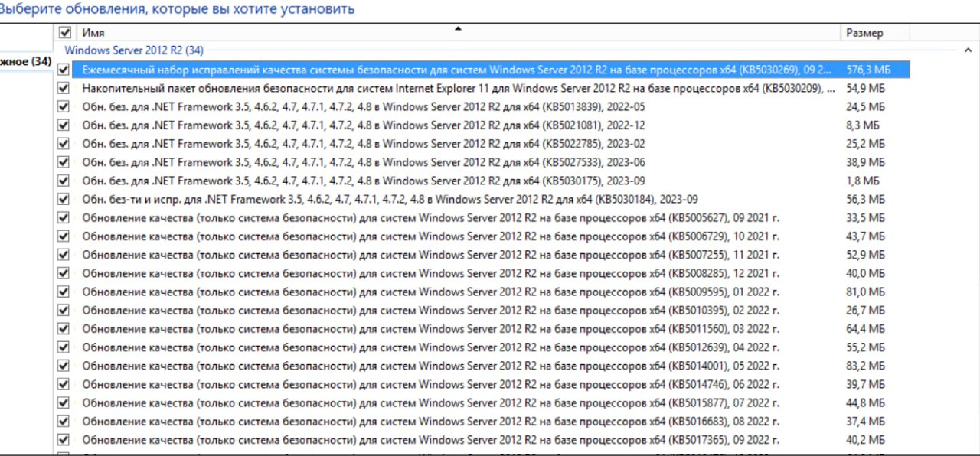This screenshot has height=456, width=980.
Task: Disable the KB5017365 update checkbox
Action: (64, 440)
